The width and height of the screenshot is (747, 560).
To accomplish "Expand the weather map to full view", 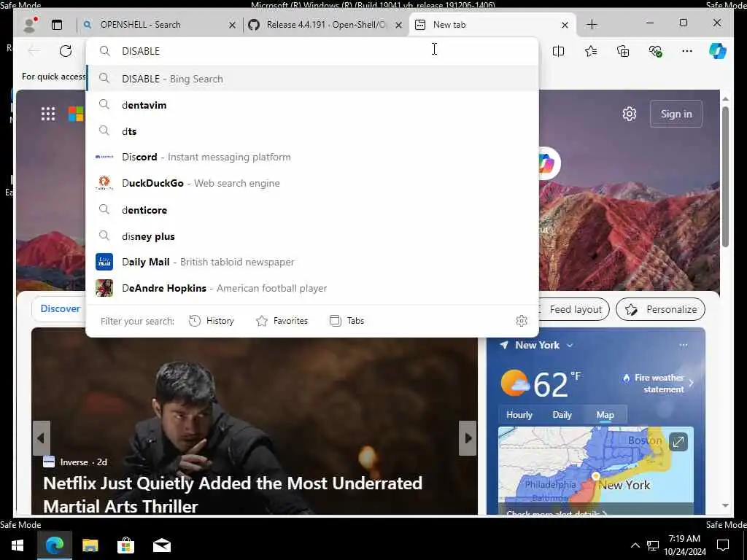I will pos(678,442).
